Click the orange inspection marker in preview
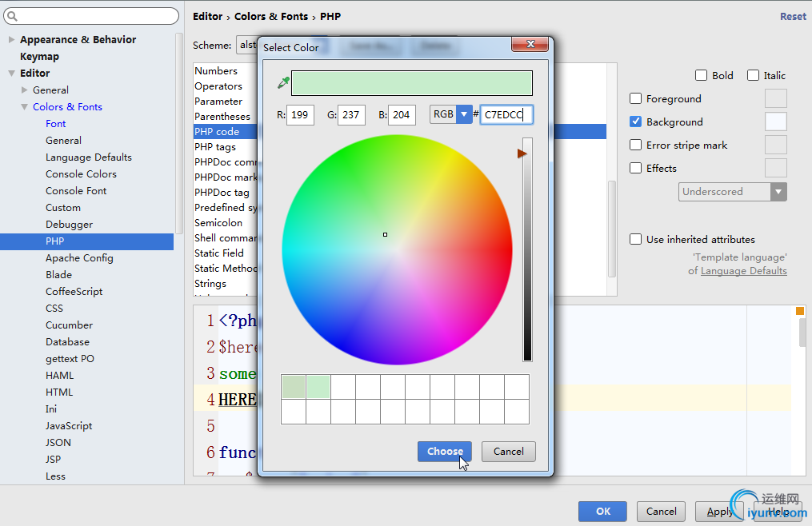Screen dimensions: 812x526 [x=799, y=311]
